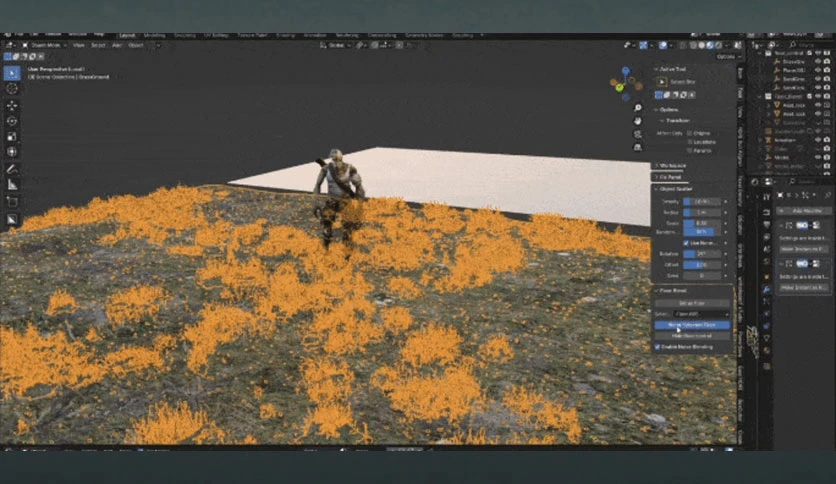Switch to the Modeling workspace tab
This screenshot has width=836, height=484.
coord(154,35)
